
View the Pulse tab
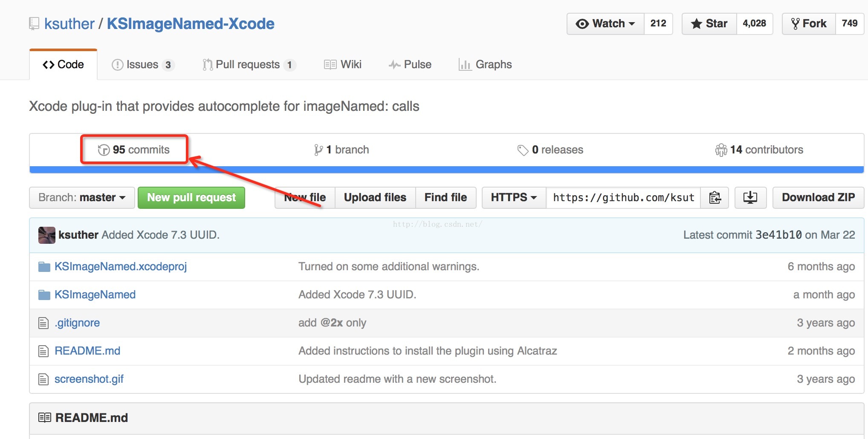click(410, 65)
